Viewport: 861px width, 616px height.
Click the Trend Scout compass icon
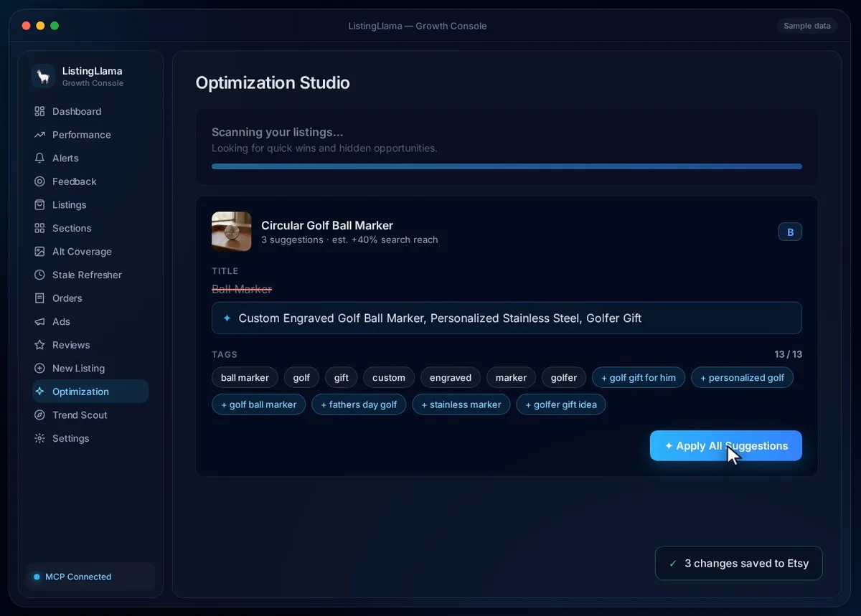pyautogui.click(x=39, y=415)
